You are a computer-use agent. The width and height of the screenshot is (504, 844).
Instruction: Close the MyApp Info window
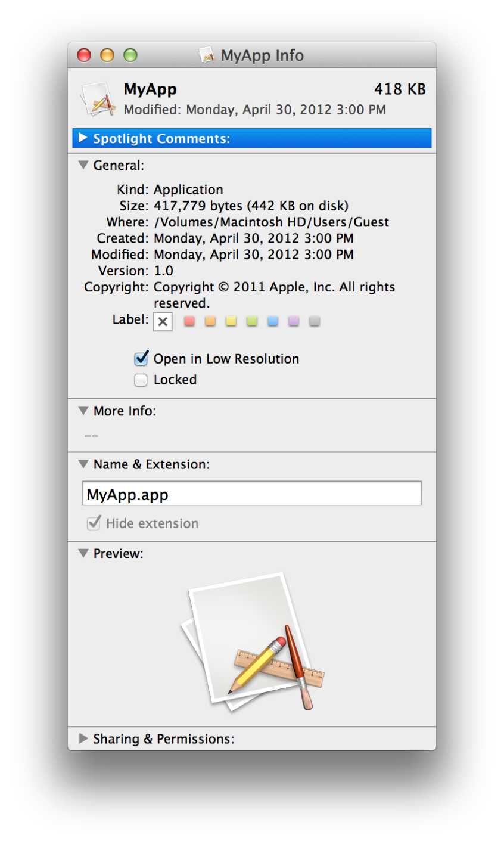point(85,55)
